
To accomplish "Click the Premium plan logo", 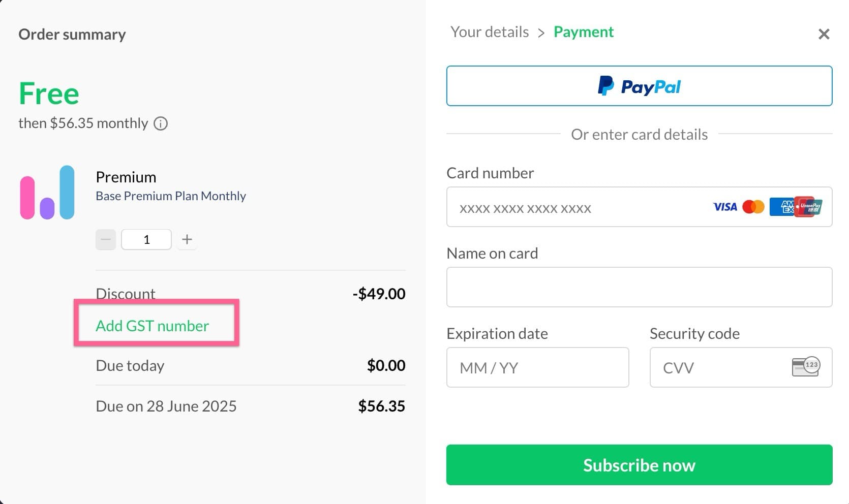I will (x=46, y=193).
